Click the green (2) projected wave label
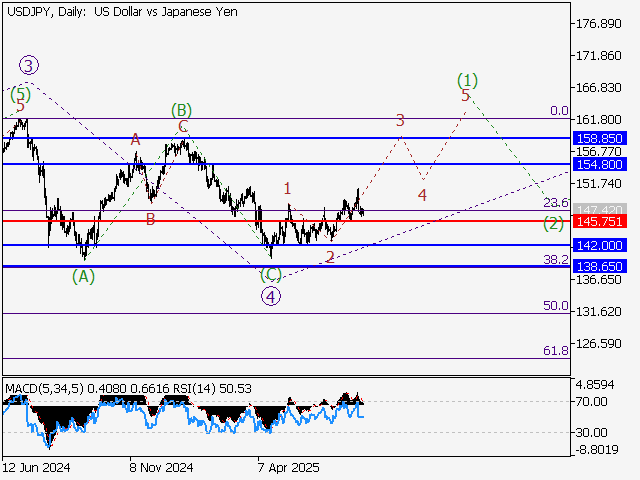Screen dimensions: 640x480 [551, 223]
